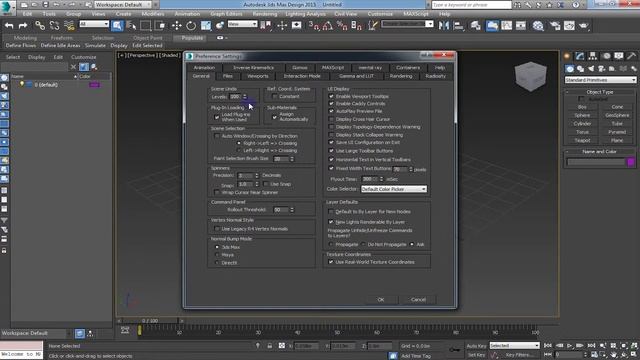Enable Auto Window/Crossing by Direction
Viewport: 640px width, 360px height.
pyautogui.click(x=217, y=136)
